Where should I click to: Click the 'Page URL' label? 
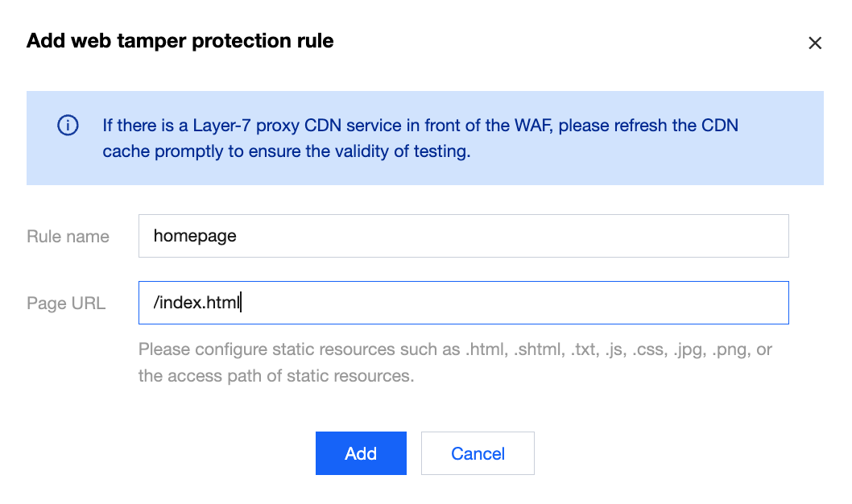(x=66, y=303)
